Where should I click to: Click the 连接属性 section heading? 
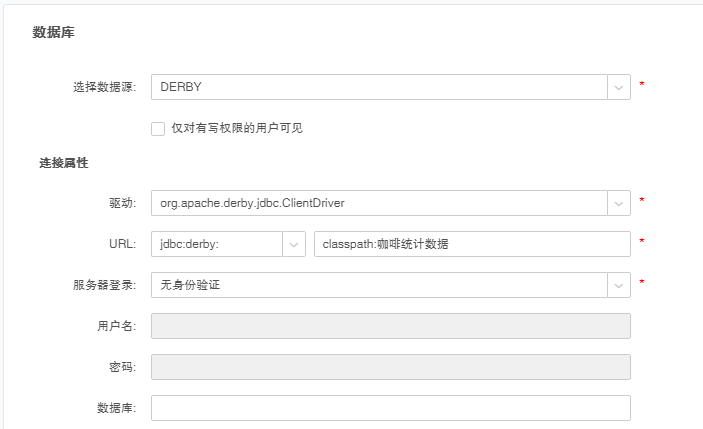tap(64, 163)
